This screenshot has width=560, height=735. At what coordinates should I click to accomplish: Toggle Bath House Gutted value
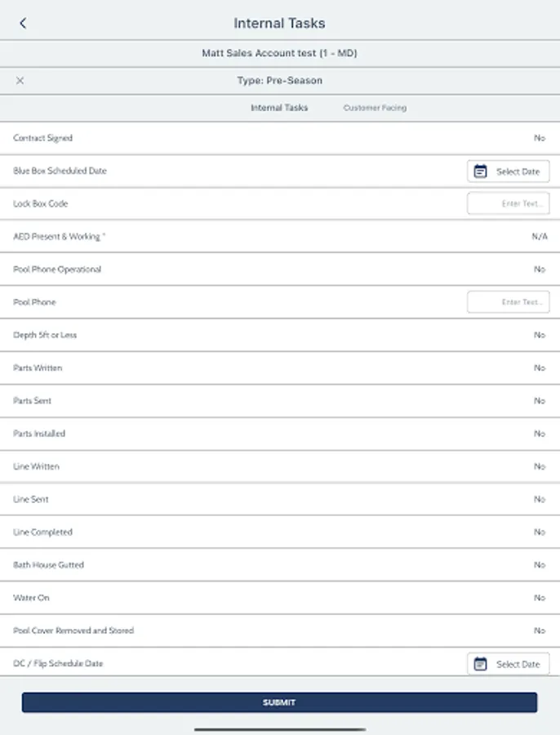(539, 565)
